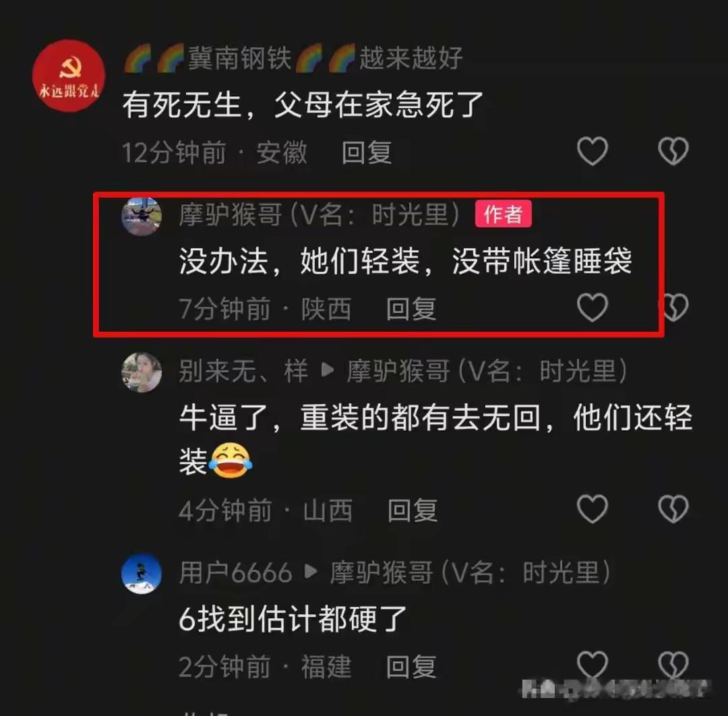
Task: Open 摩驴猴哥 author avatar
Action: [x=141, y=216]
